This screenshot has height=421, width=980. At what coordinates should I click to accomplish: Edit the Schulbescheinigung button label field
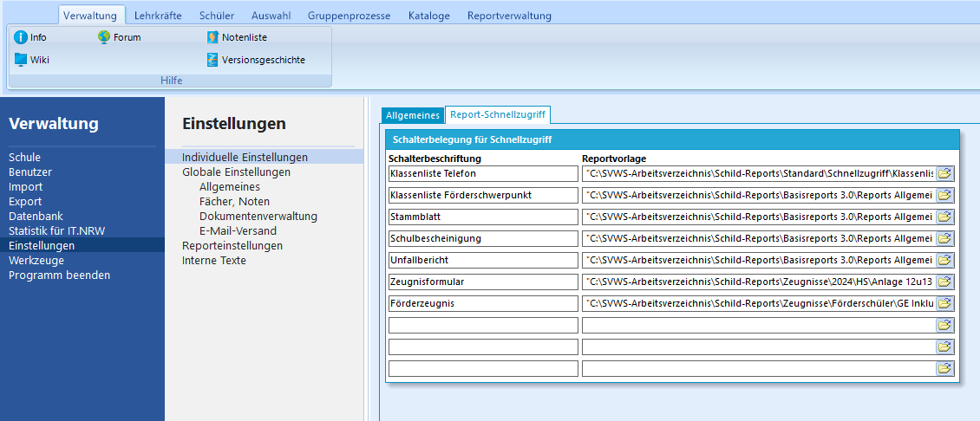click(x=483, y=238)
